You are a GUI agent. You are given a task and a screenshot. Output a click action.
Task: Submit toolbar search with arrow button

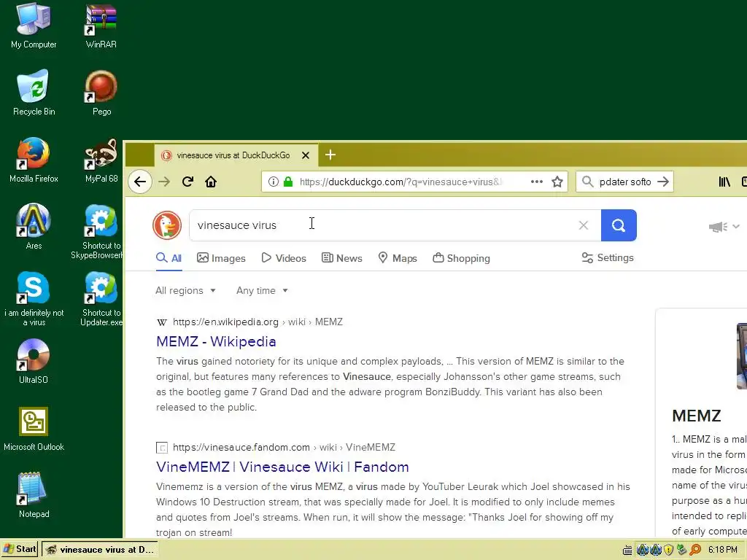663,182
